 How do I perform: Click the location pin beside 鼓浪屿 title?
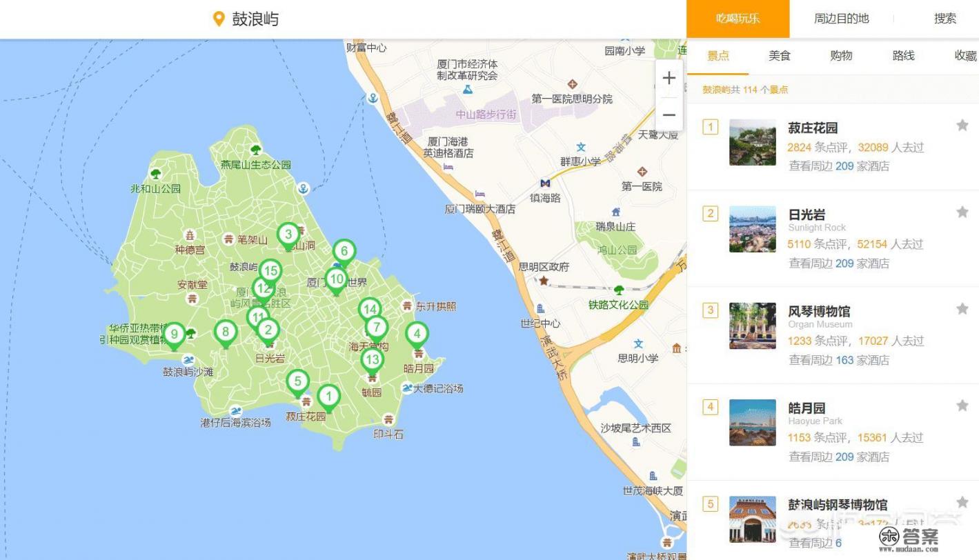218,19
